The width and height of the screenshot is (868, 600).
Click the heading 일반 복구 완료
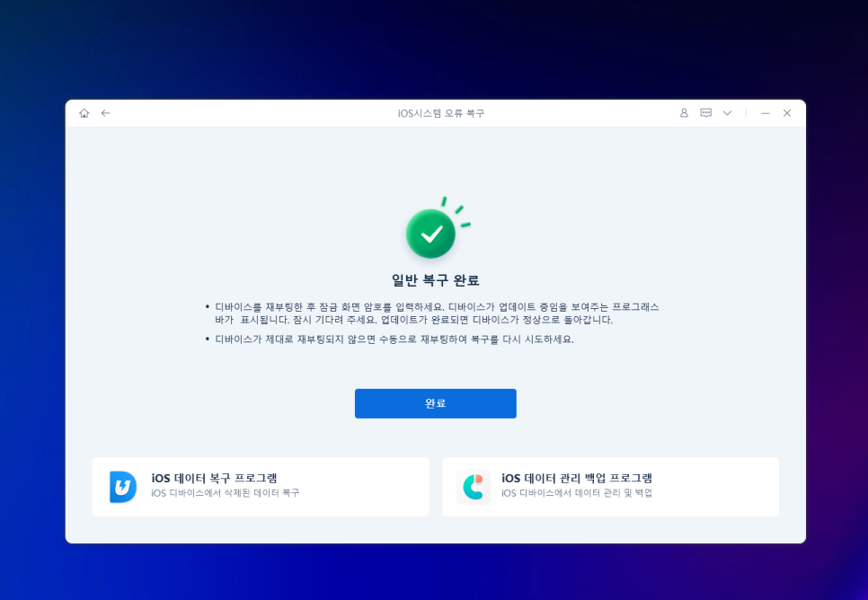[x=436, y=280]
